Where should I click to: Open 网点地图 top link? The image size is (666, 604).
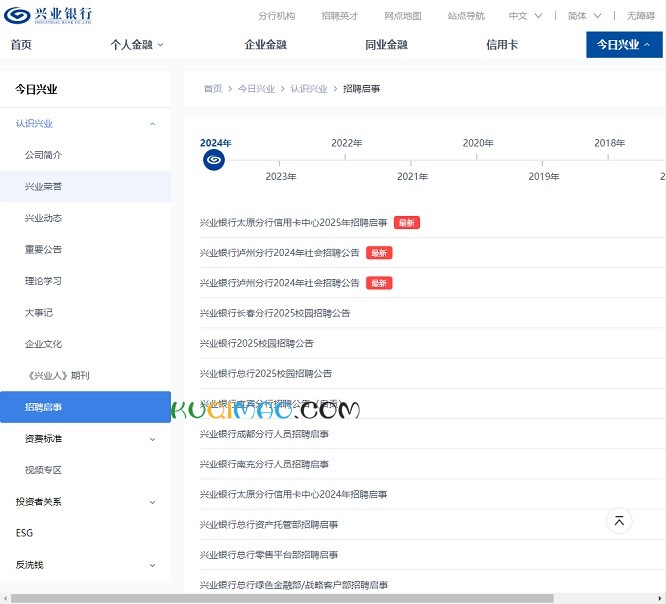(403, 16)
